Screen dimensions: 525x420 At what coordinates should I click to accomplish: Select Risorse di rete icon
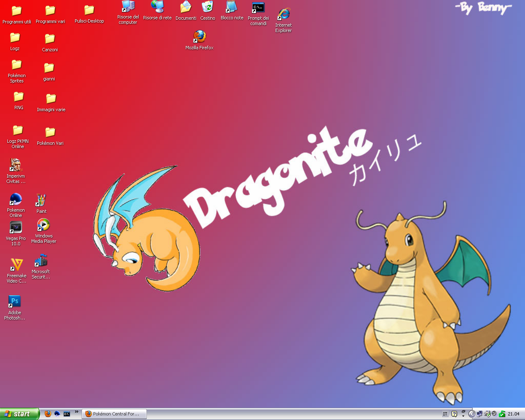[157, 11]
